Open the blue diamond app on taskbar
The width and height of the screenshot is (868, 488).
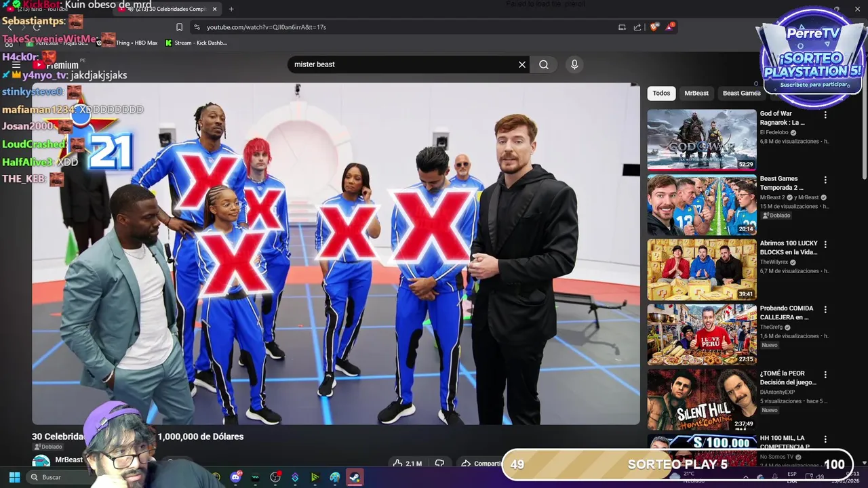[295, 477]
